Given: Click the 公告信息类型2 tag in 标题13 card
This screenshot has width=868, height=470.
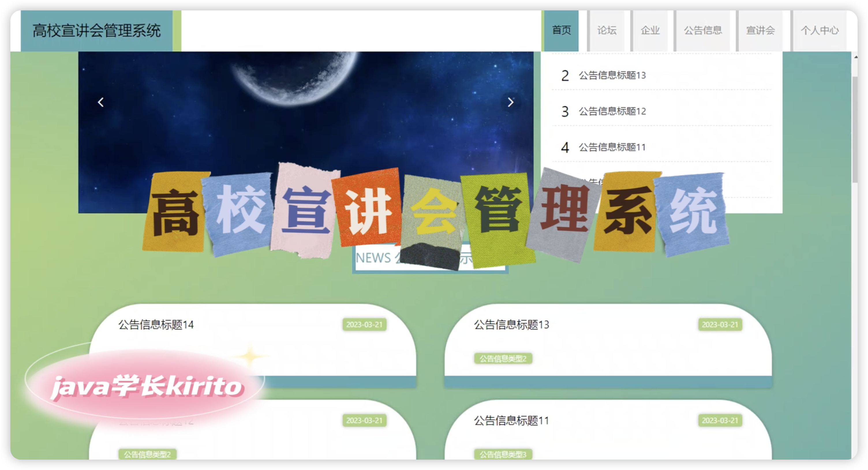Looking at the screenshot, I should click(503, 359).
